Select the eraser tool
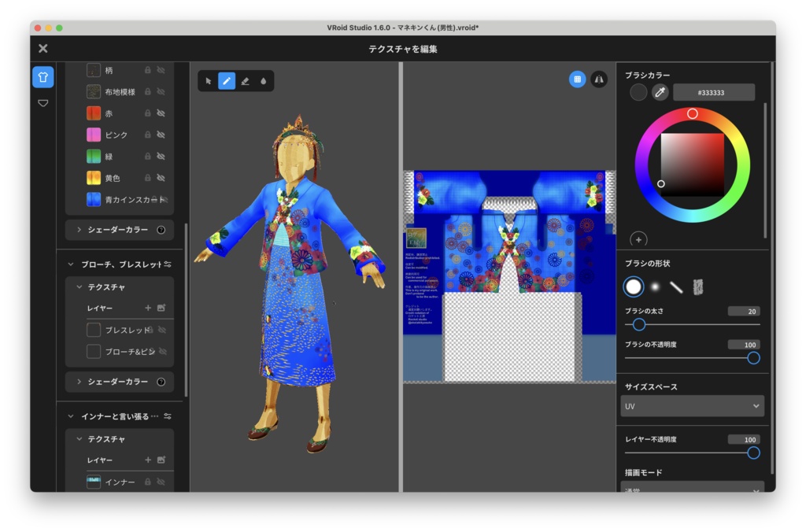Image resolution: width=806 pixels, height=532 pixels. tap(246, 81)
